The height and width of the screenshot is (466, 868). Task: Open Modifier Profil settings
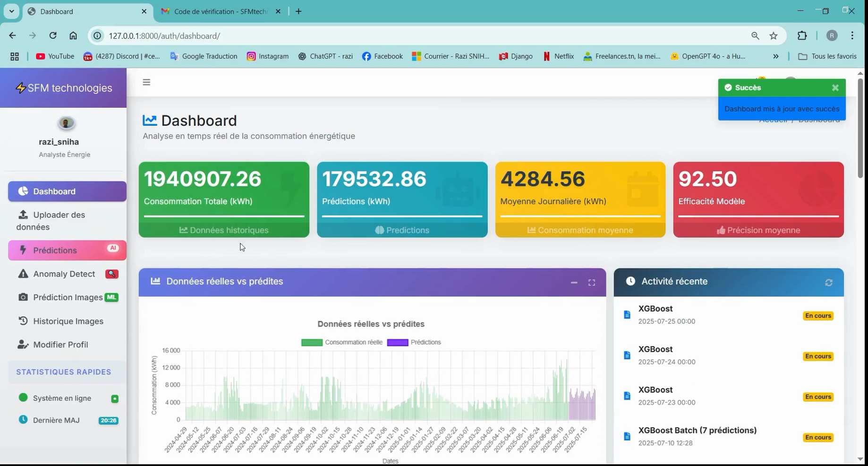(60, 345)
